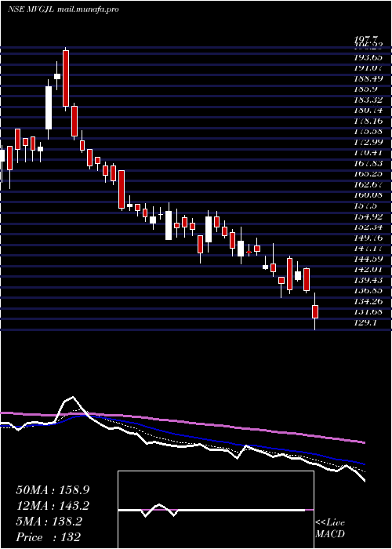
Task: Select the 162.67 price level label
Action: click(368, 185)
